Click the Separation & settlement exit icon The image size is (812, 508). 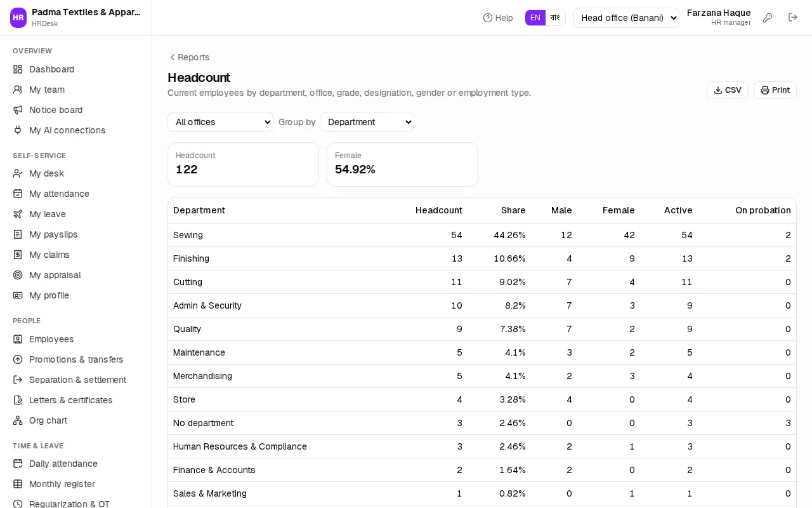point(18,380)
